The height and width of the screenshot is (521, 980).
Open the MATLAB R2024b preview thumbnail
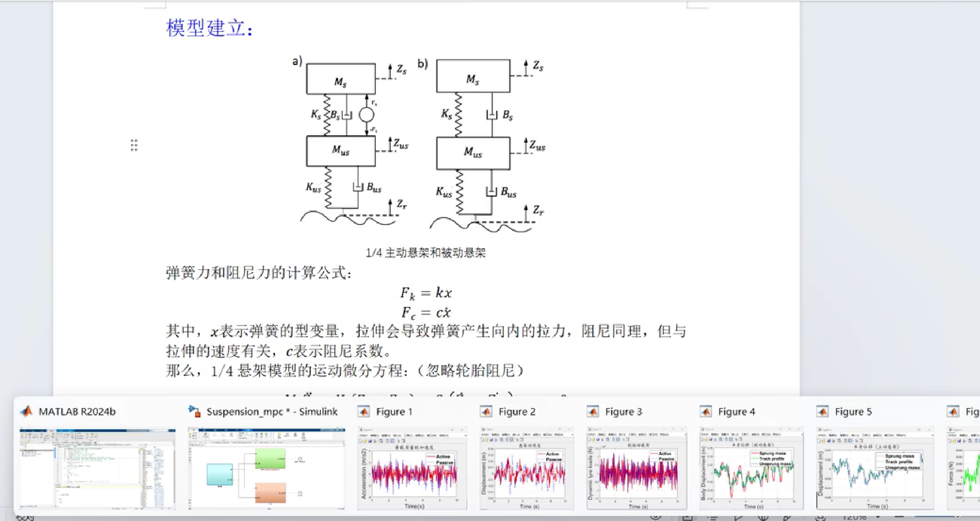click(x=97, y=468)
